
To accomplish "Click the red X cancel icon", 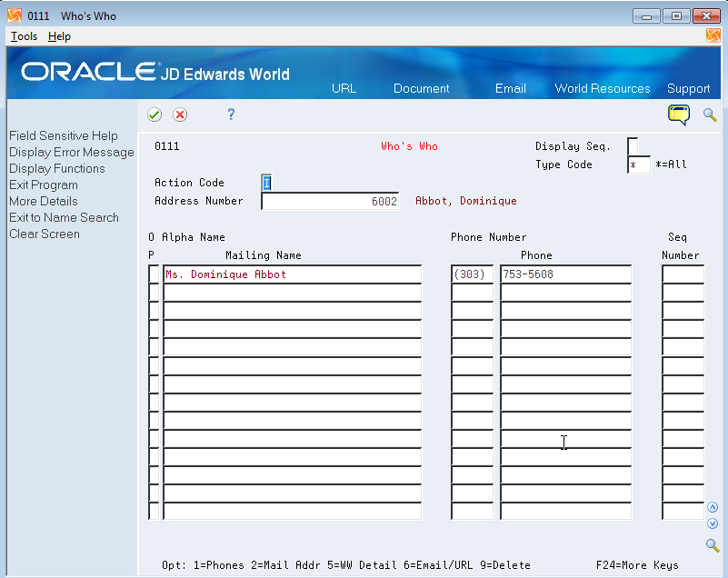I will click(x=180, y=115).
